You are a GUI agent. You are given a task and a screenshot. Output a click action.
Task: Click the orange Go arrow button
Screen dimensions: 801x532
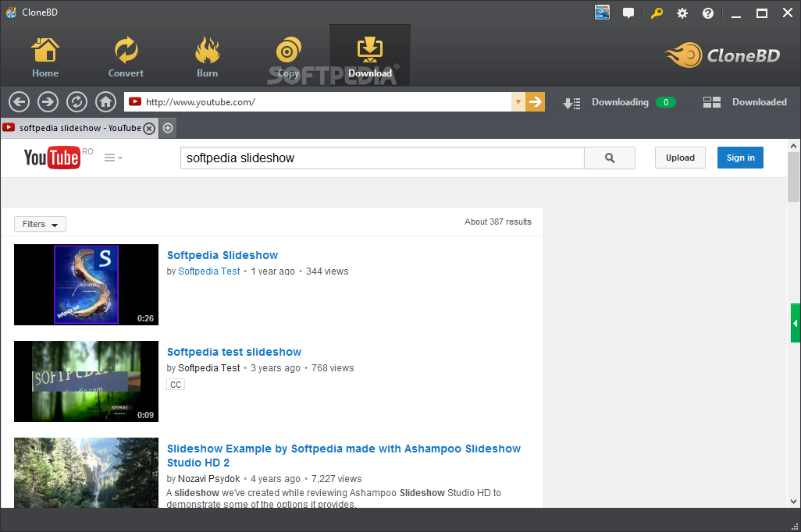click(x=536, y=101)
